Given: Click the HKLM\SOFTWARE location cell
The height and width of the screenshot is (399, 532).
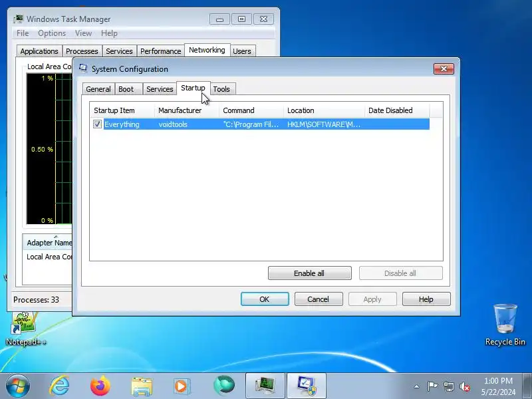Looking at the screenshot, I should click(x=324, y=124).
